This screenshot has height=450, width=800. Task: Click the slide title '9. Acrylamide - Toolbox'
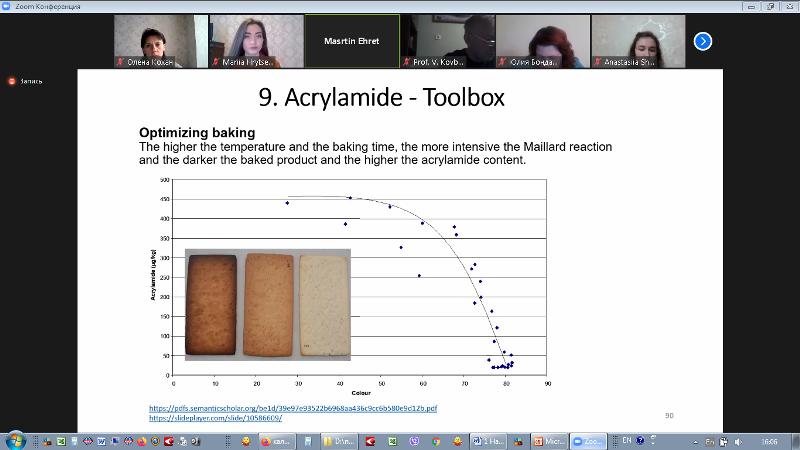(382, 97)
